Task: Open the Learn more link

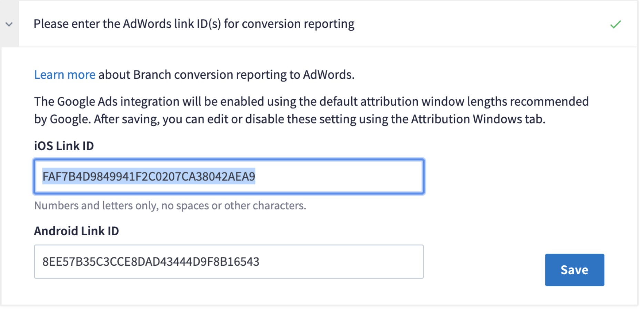Action: (x=64, y=75)
